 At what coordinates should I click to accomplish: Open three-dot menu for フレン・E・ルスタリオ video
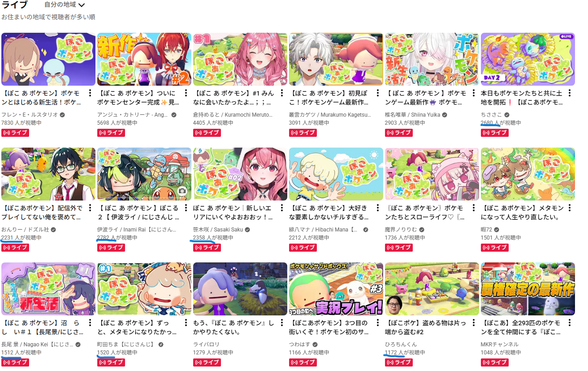coord(91,93)
